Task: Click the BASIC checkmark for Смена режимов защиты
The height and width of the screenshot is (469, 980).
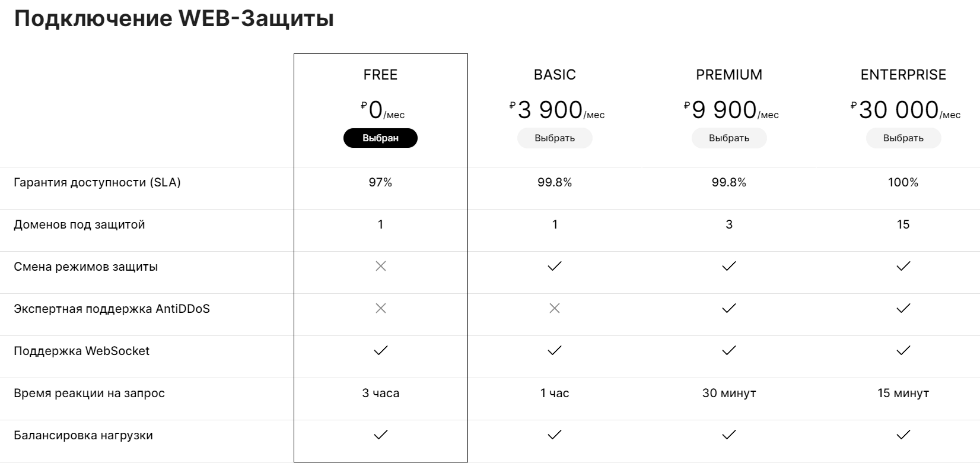Action: coord(555,266)
